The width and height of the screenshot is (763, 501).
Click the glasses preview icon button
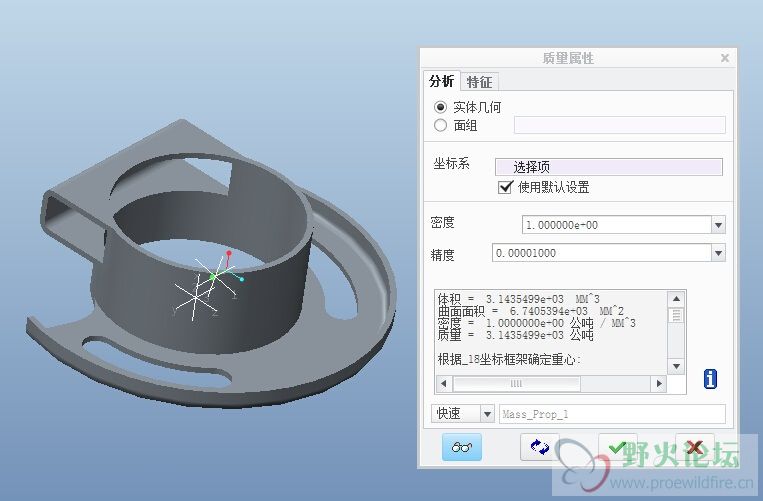[x=462, y=447]
